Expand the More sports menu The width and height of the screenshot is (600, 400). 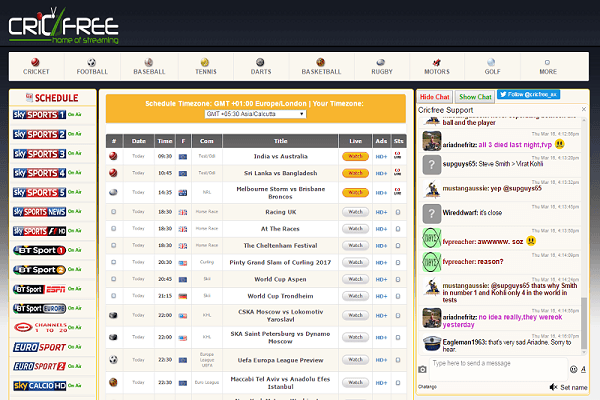(548, 66)
